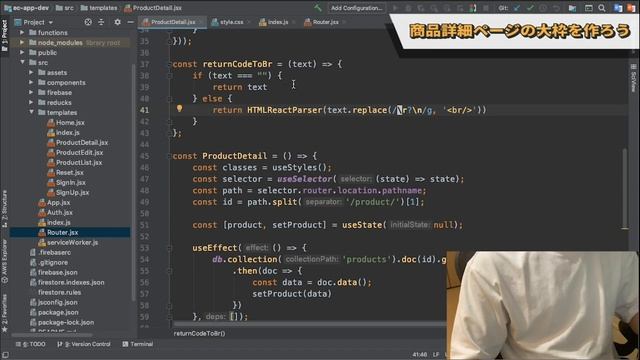The image size is (640, 360).
Task: Click the locate target icon in Project panel
Action: pos(88,22)
